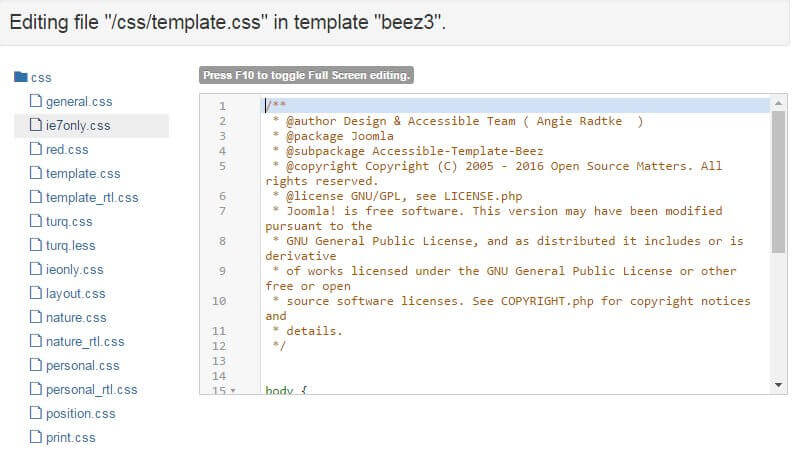
Task: Select ieonly.css from the file list
Action: coord(74,270)
